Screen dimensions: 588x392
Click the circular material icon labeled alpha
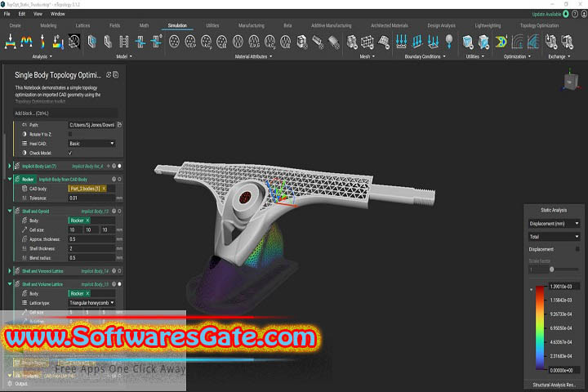click(x=222, y=42)
